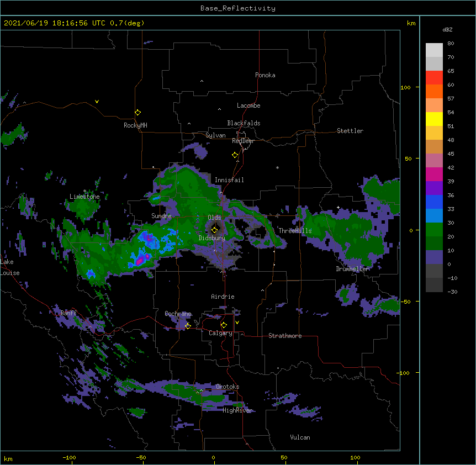Click the Olds town label
Screen dimensions: 476x465
(x=214, y=218)
